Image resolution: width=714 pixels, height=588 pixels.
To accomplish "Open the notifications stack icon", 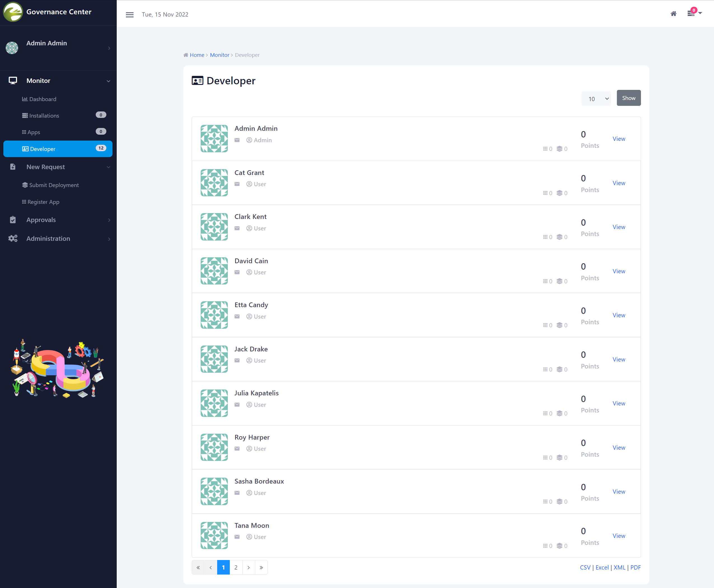I will 691,13.
